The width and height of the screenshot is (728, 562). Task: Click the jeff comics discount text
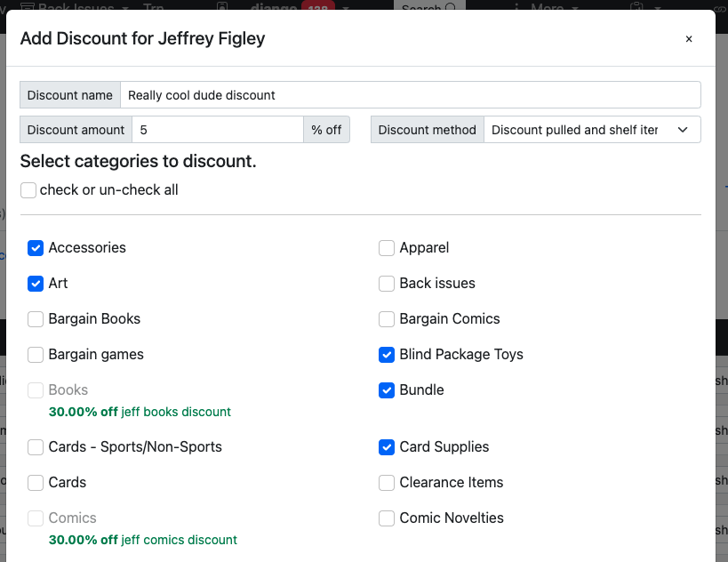(179, 540)
